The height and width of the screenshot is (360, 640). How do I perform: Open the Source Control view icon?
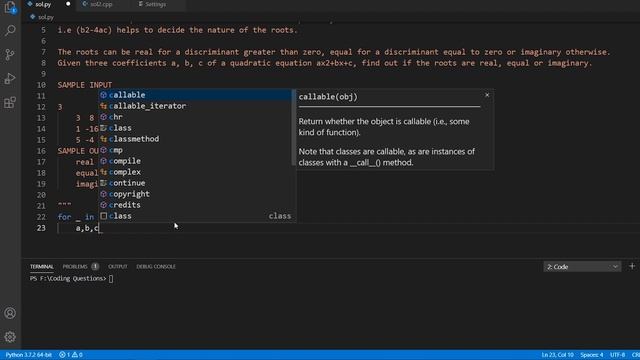[x=10, y=55]
